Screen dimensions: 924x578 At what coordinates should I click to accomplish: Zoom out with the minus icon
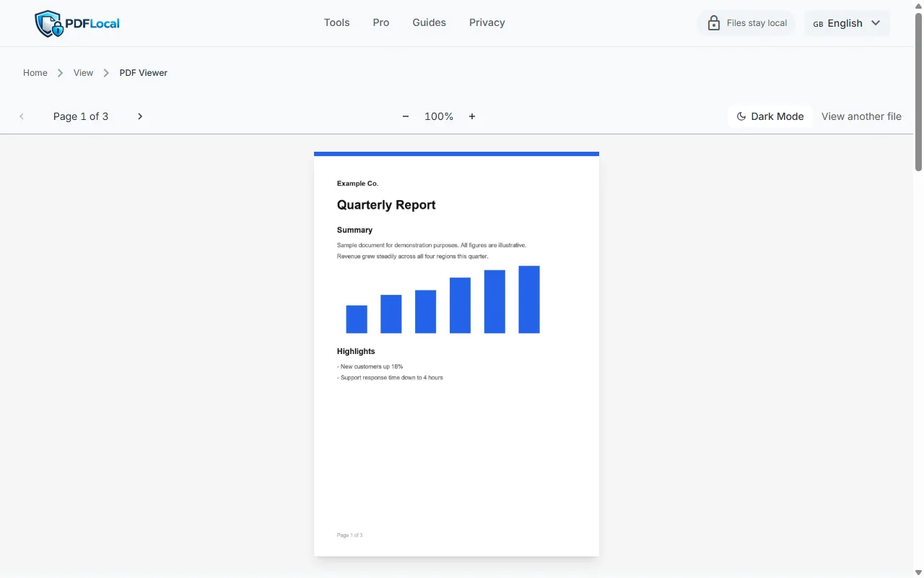click(406, 116)
